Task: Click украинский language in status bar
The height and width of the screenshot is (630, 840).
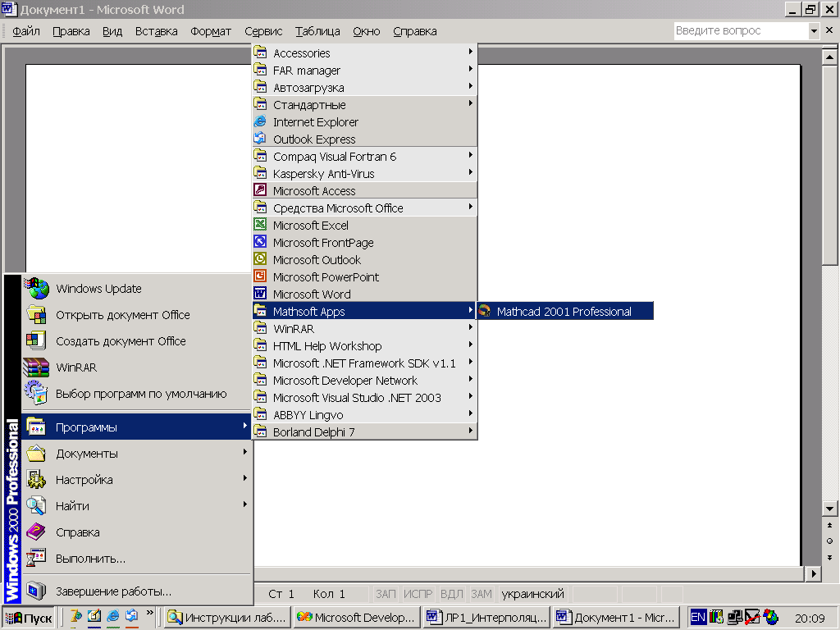Action: tap(533, 594)
